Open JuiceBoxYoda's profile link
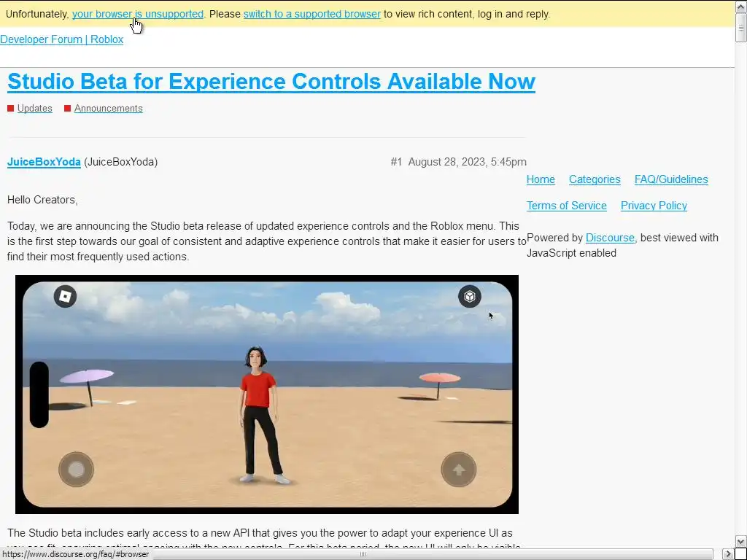 click(x=44, y=162)
